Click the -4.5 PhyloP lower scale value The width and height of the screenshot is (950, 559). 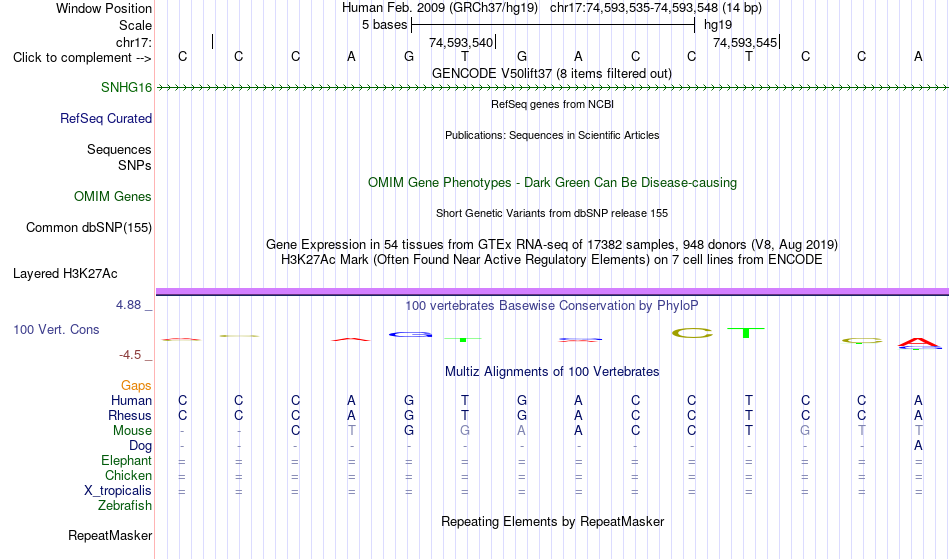(x=130, y=354)
